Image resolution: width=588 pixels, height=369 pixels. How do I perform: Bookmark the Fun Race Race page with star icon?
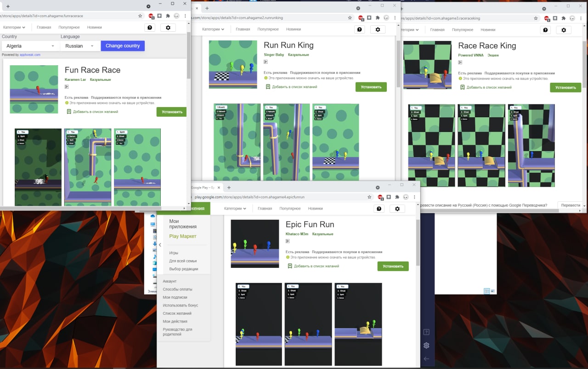click(x=140, y=16)
